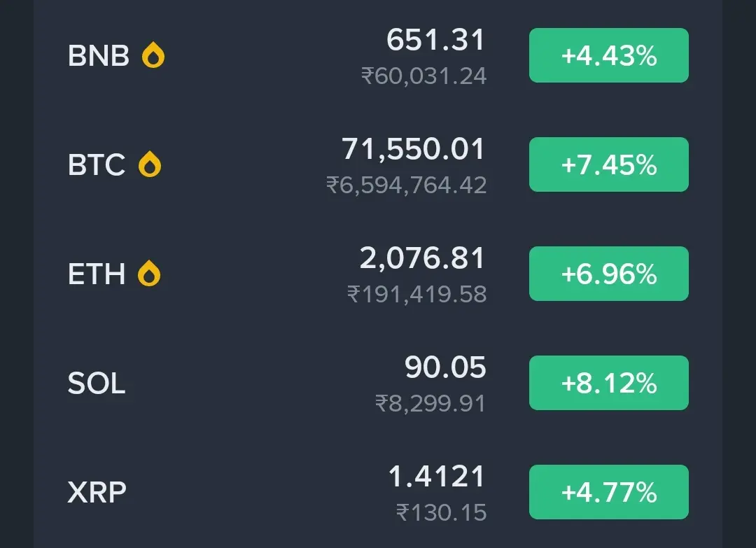
Task: Toggle ETH +6.96% change badge
Action: coord(608,274)
